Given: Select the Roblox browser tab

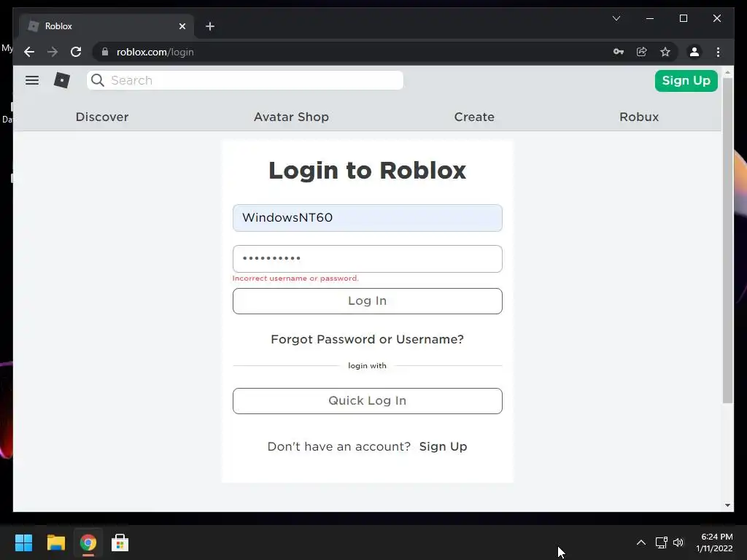Looking at the screenshot, I should (107, 26).
